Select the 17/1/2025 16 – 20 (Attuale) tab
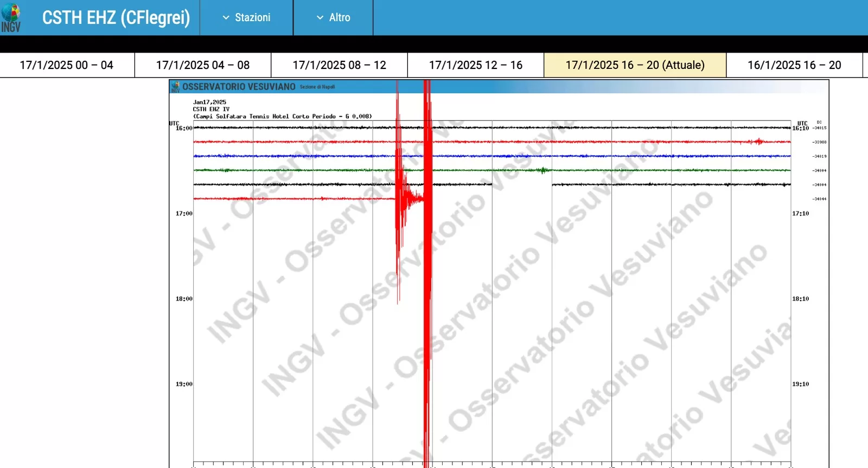Screen dimensions: 868x468 635,65
